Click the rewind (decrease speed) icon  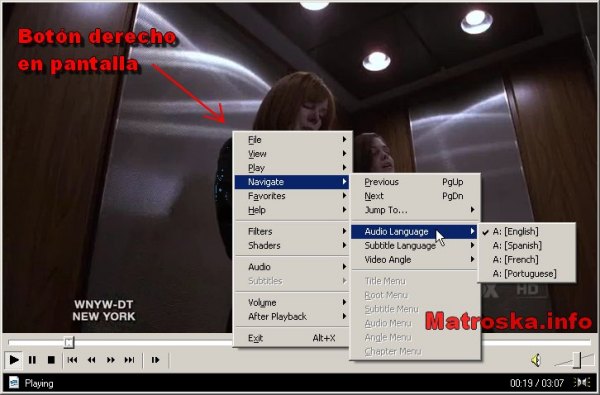pos(91,360)
